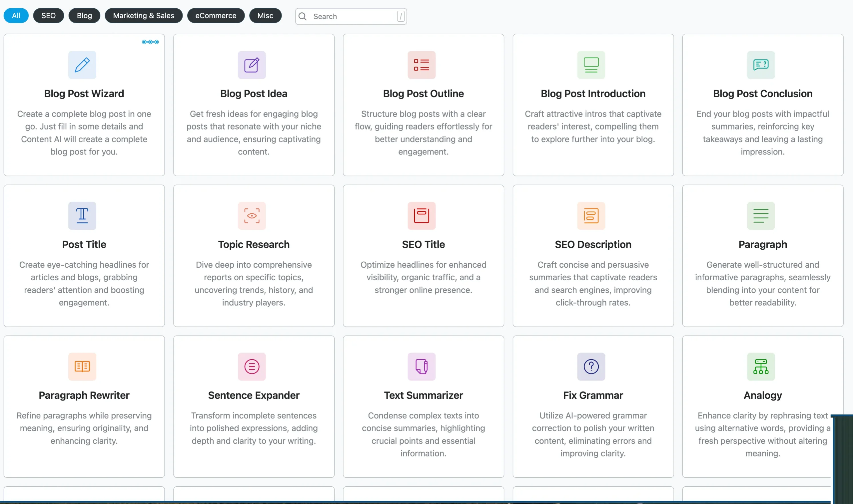This screenshot has height=504, width=853.
Task: Switch to the SEO filter tab
Action: pos(48,16)
